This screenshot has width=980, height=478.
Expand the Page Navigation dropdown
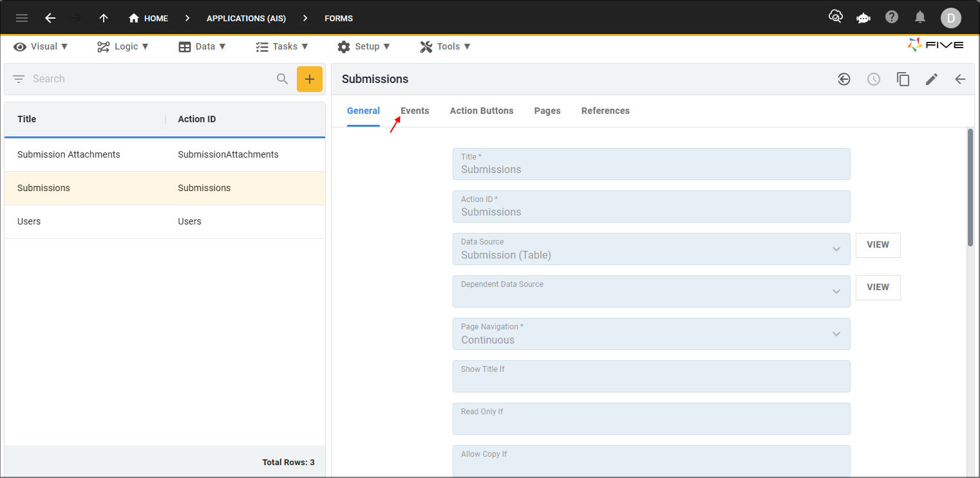pyautogui.click(x=836, y=334)
